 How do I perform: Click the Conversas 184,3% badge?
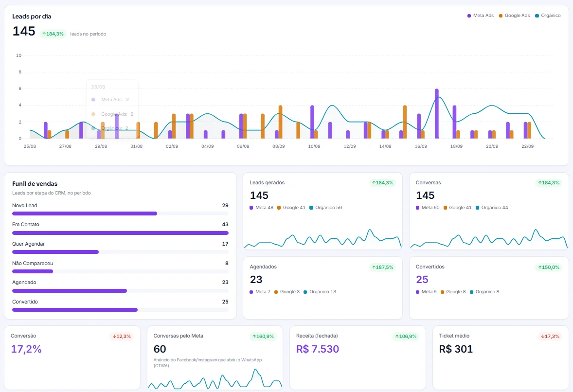pyautogui.click(x=549, y=183)
